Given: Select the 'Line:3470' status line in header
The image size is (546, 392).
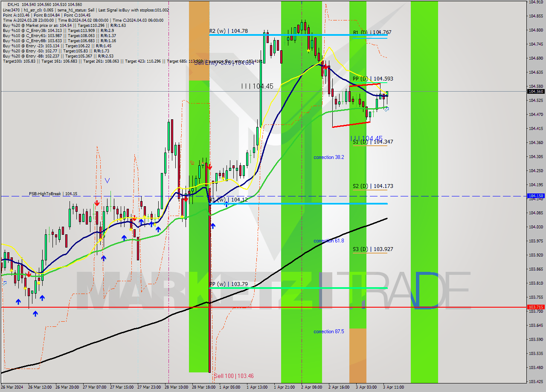Looking at the screenshot, I should tap(86, 10).
